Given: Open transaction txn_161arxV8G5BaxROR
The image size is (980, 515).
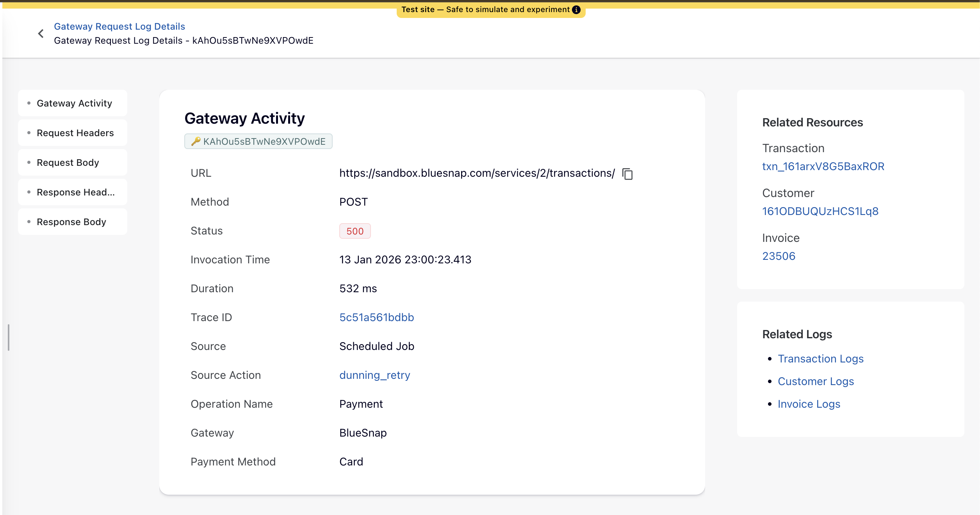Looking at the screenshot, I should pos(823,166).
